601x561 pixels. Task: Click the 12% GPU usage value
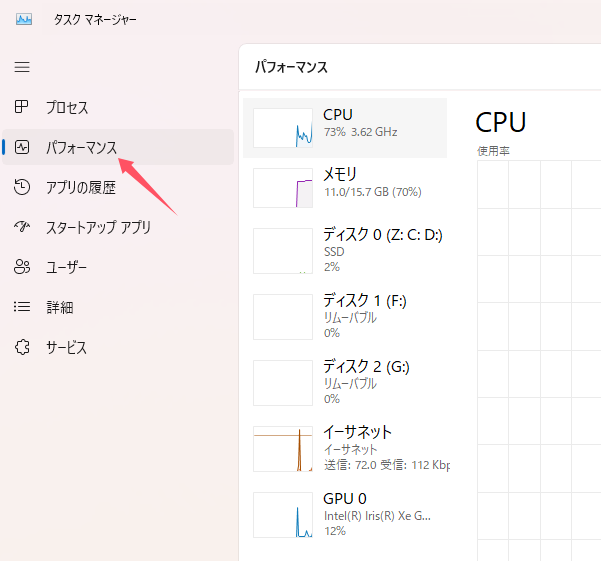coord(335,531)
